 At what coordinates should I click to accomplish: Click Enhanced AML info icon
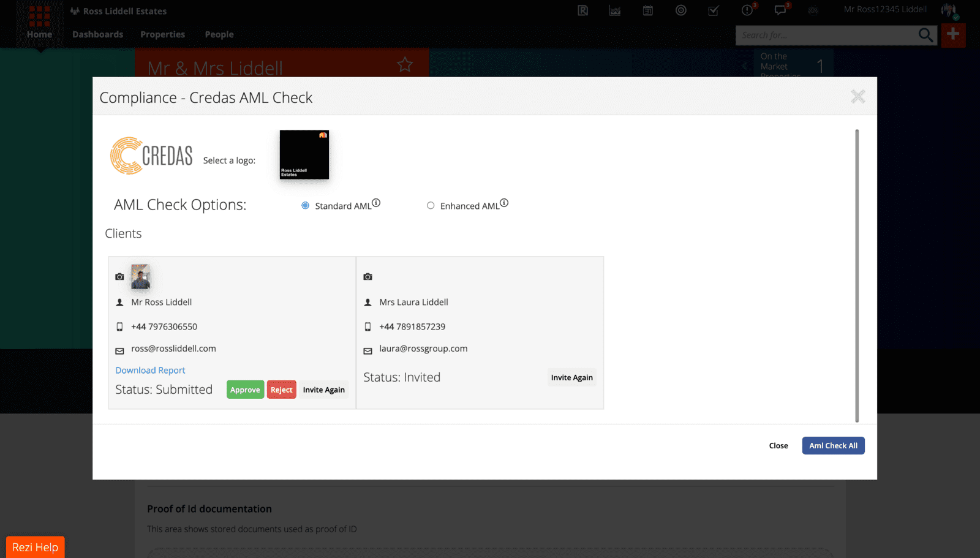point(504,203)
